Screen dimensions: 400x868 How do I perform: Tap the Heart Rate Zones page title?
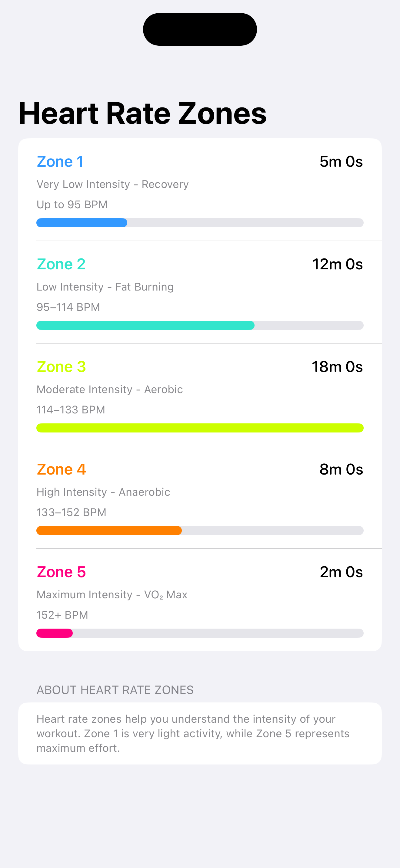pos(142,113)
